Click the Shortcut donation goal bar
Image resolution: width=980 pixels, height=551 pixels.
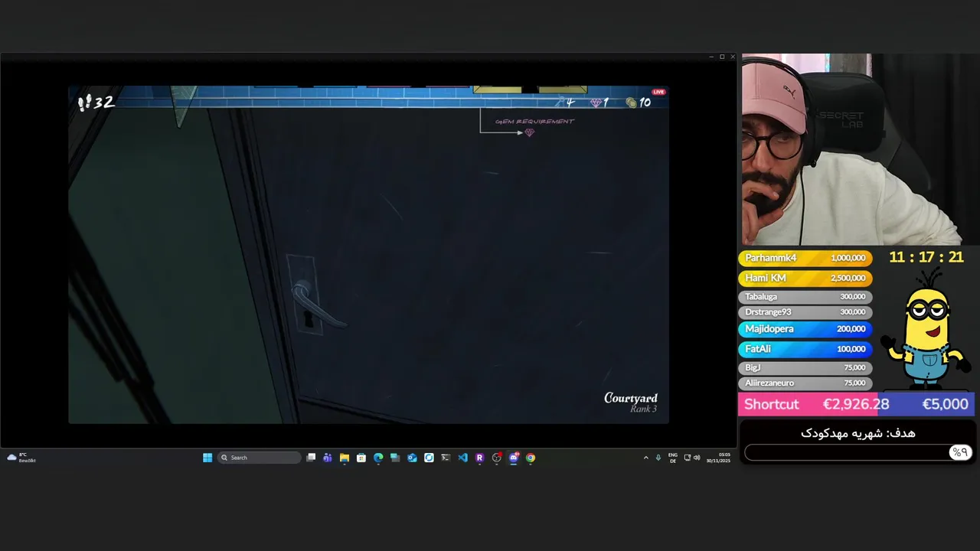point(856,404)
